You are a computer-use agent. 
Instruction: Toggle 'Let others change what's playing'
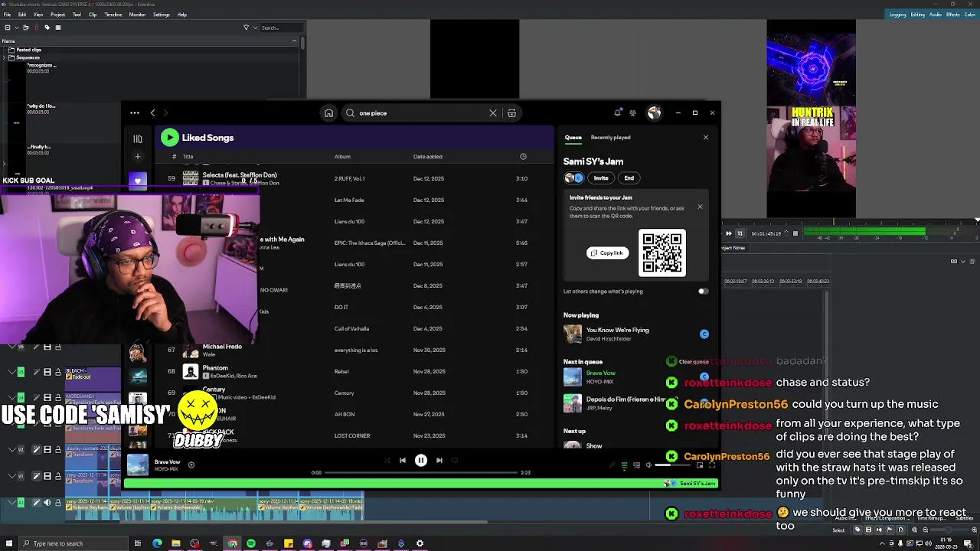(x=703, y=292)
